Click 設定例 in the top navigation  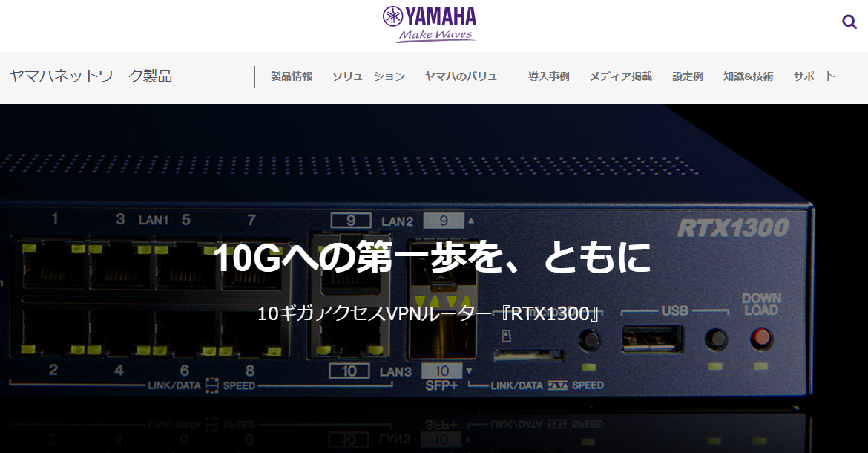[x=687, y=76]
